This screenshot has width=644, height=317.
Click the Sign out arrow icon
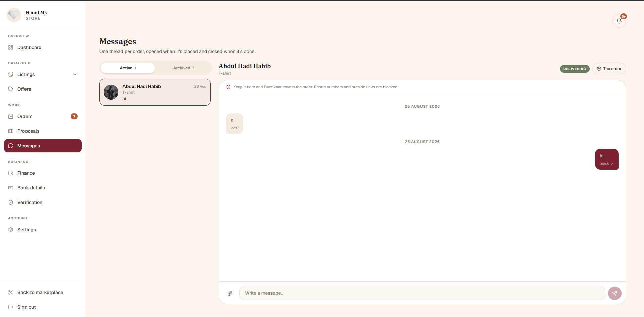tap(11, 307)
